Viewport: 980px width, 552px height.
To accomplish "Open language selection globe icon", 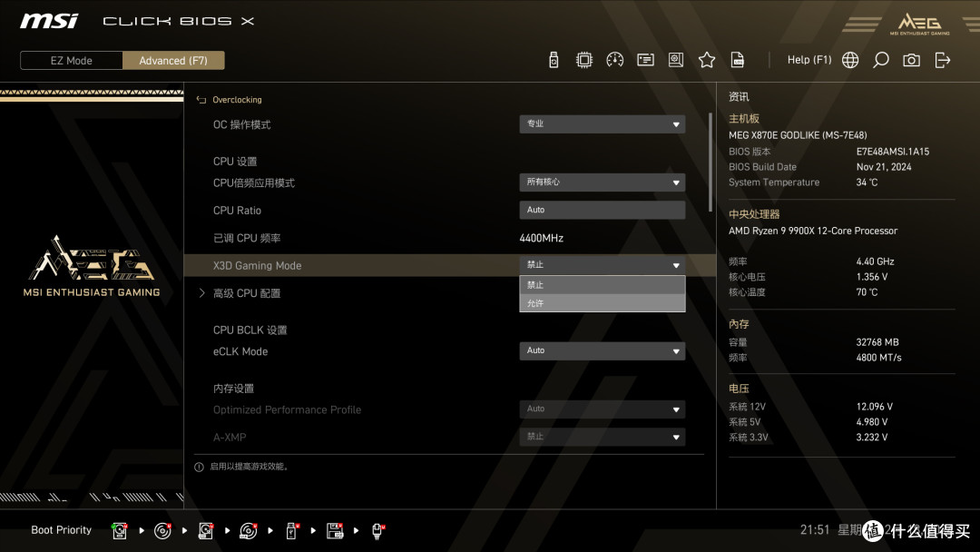I will [850, 60].
